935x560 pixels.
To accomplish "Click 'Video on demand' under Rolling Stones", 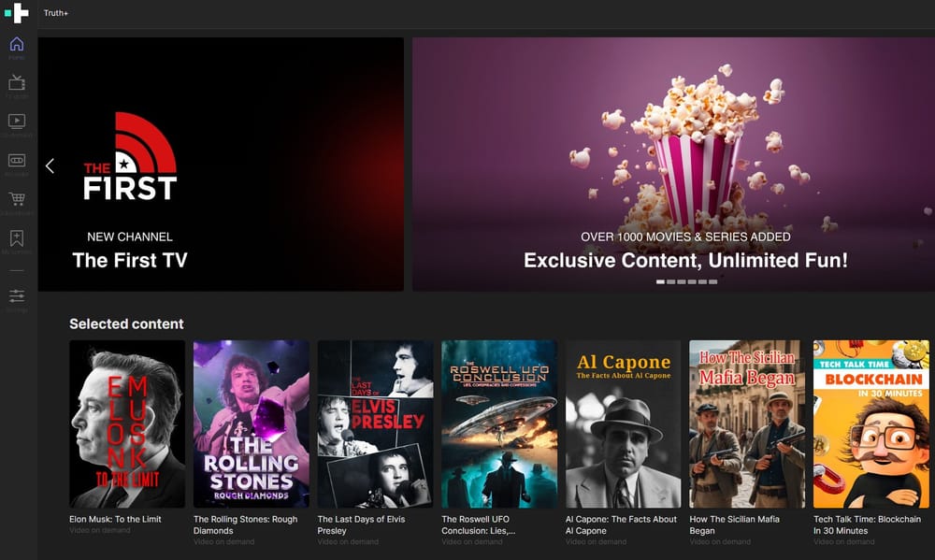I will pyautogui.click(x=223, y=541).
